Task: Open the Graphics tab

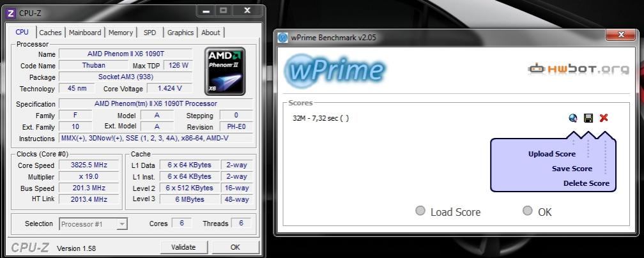Action: [180, 33]
